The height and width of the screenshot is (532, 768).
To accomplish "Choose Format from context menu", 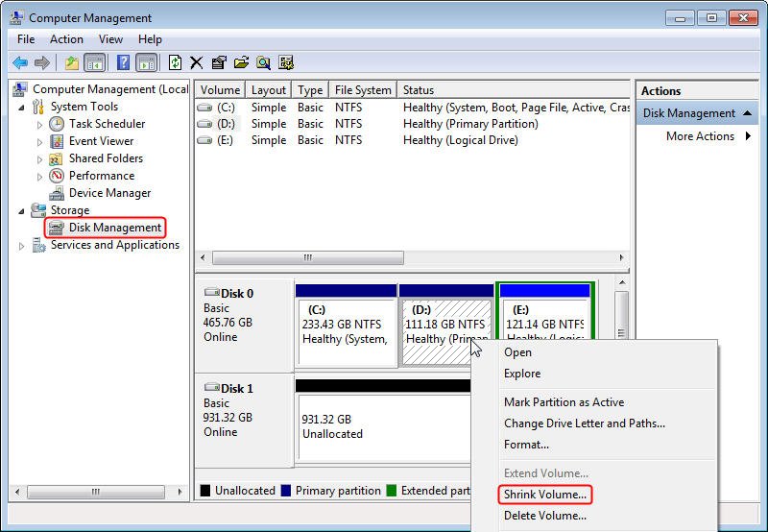I will (x=526, y=445).
